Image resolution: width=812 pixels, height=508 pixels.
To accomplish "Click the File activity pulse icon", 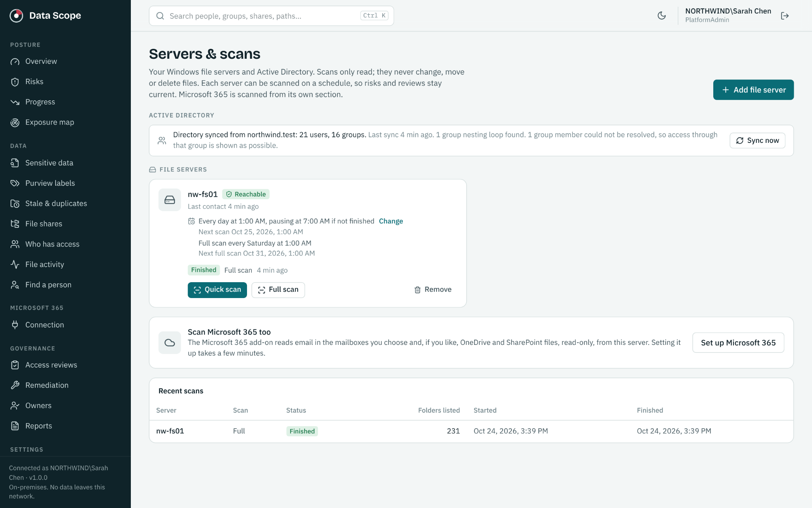I will point(15,264).
